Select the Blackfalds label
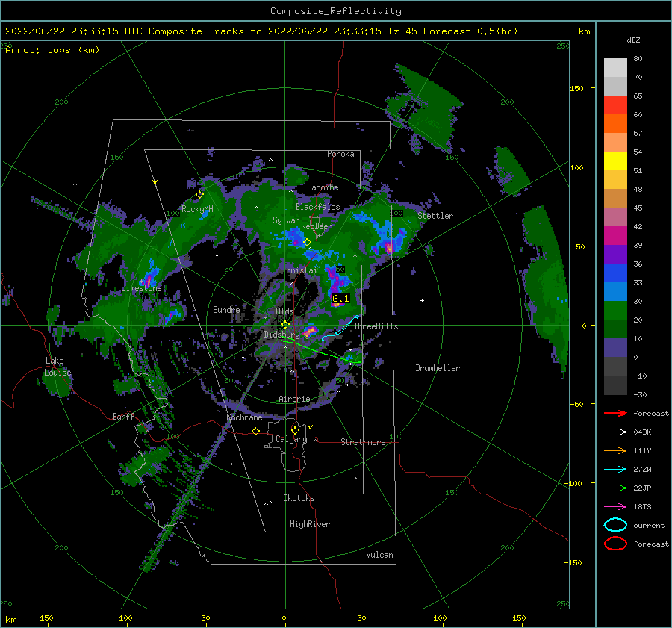The height and width of the screenshot is (628, 672). (317, 207)
